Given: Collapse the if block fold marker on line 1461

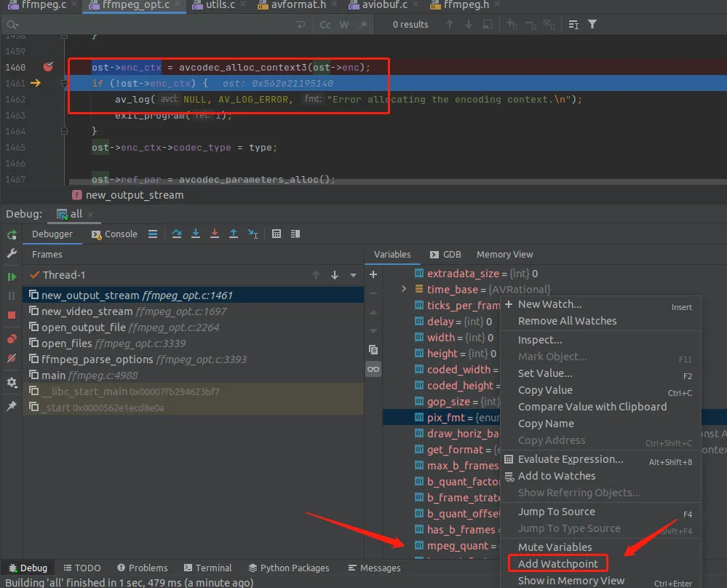Looking at the screenshot, I should [65, 84].
